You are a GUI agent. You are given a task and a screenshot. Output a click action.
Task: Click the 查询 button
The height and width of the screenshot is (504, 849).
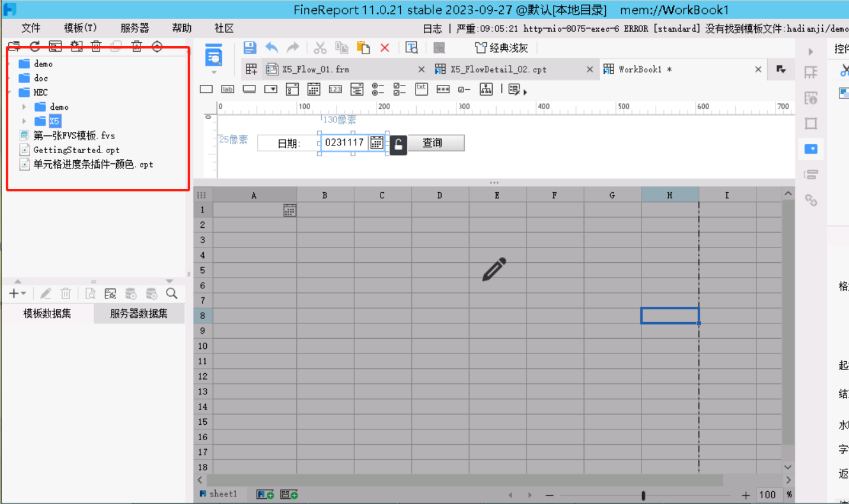pyautogui.click(x=436, y=143)
